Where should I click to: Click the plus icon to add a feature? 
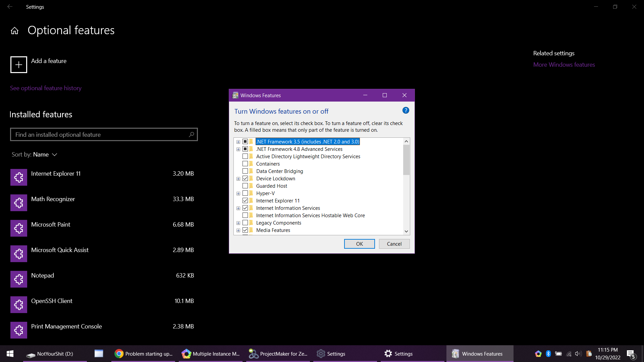pyautogui.click(x=19, y=65)
